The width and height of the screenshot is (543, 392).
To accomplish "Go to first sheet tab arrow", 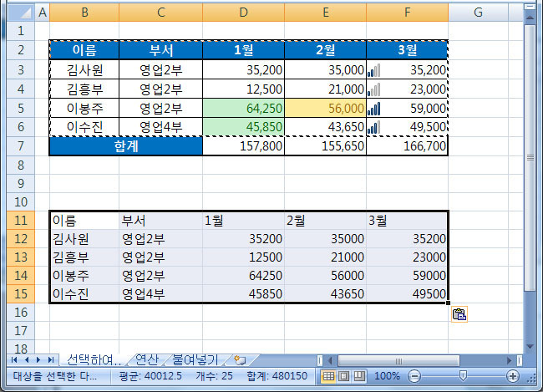I will 14,360.
